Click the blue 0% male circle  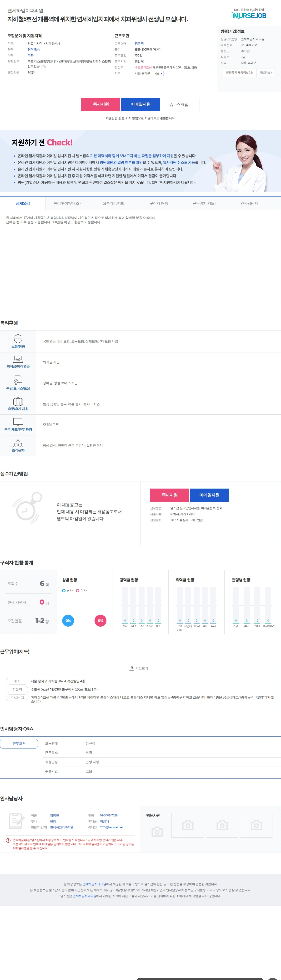click(68, 620)
